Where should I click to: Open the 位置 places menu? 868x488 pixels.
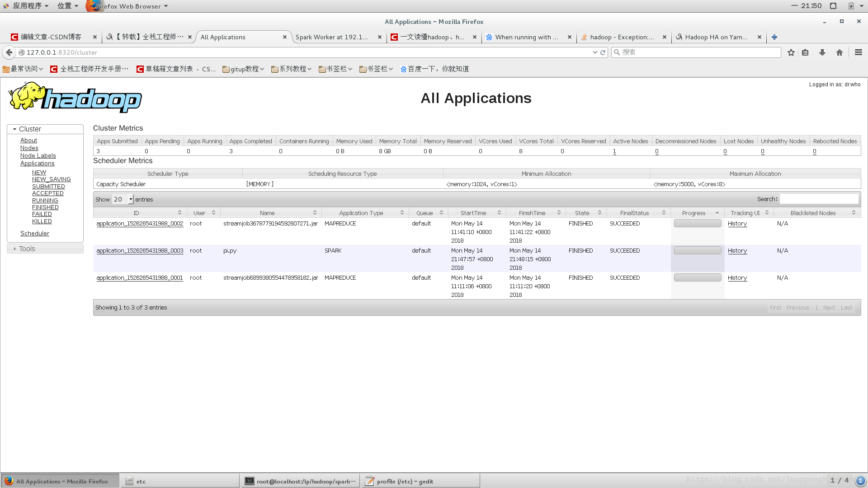coord(68,6)
